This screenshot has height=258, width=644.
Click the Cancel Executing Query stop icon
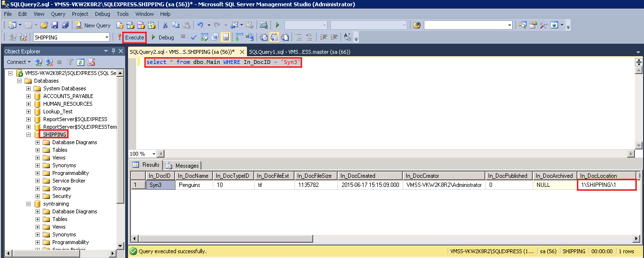tap(183, 37)
